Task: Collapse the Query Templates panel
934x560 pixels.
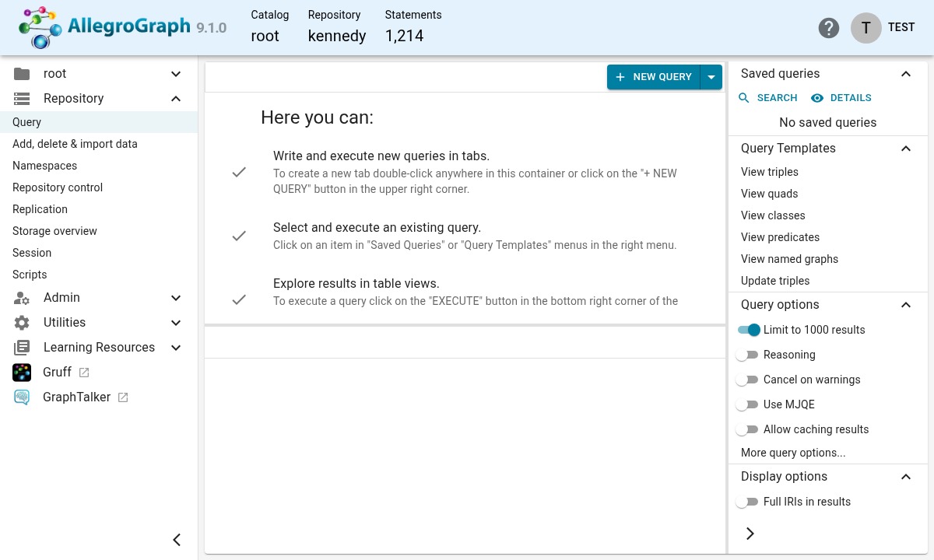Action: pyautogui.click(x=906, y=149)
